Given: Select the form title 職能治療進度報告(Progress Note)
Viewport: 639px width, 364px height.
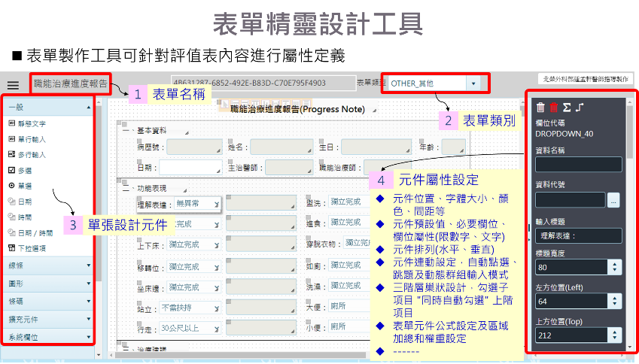Looking at the screenshot, I should 297,109.
